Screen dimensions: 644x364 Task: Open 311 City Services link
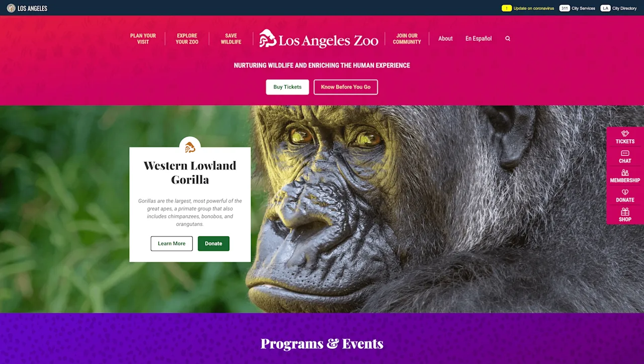pos(577,8)
